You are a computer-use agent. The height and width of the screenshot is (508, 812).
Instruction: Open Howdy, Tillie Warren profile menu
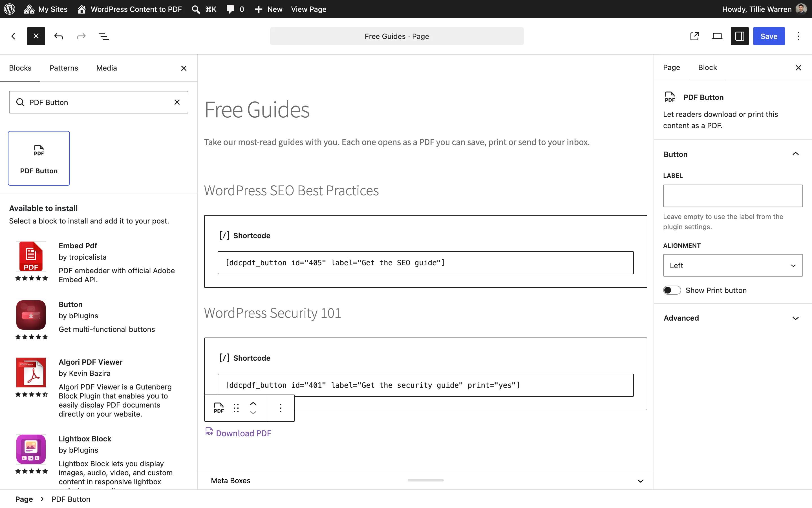tap(764, 9)
